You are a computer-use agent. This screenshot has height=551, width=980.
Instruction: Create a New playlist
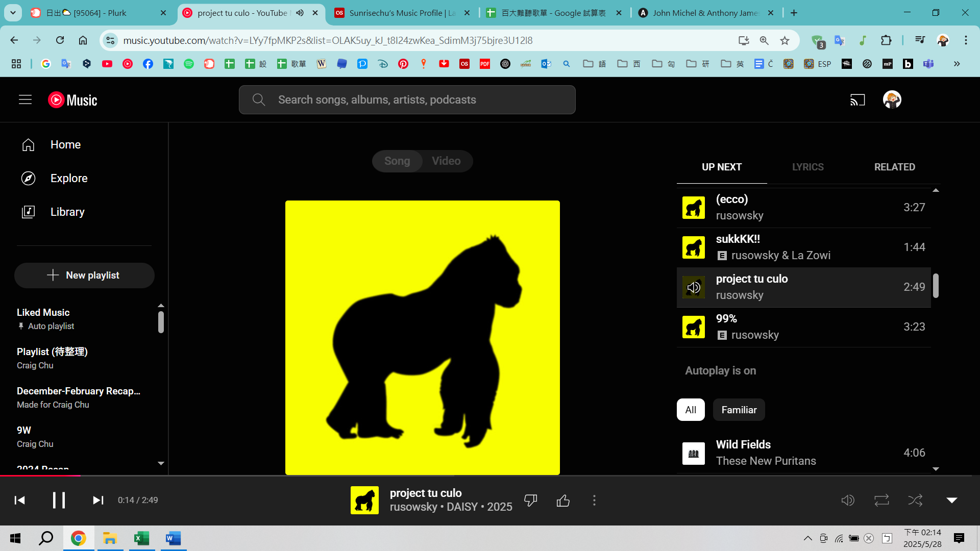point(84,275)
